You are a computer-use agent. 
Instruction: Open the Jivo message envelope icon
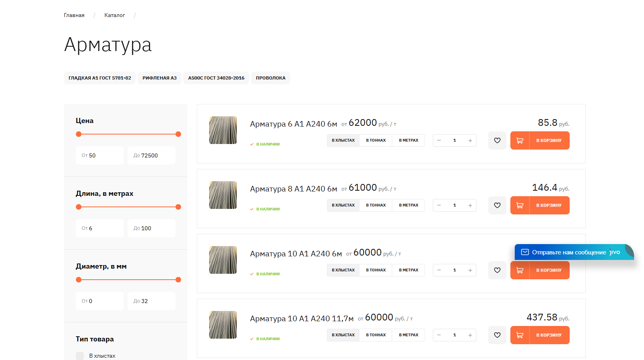point(525,252)
